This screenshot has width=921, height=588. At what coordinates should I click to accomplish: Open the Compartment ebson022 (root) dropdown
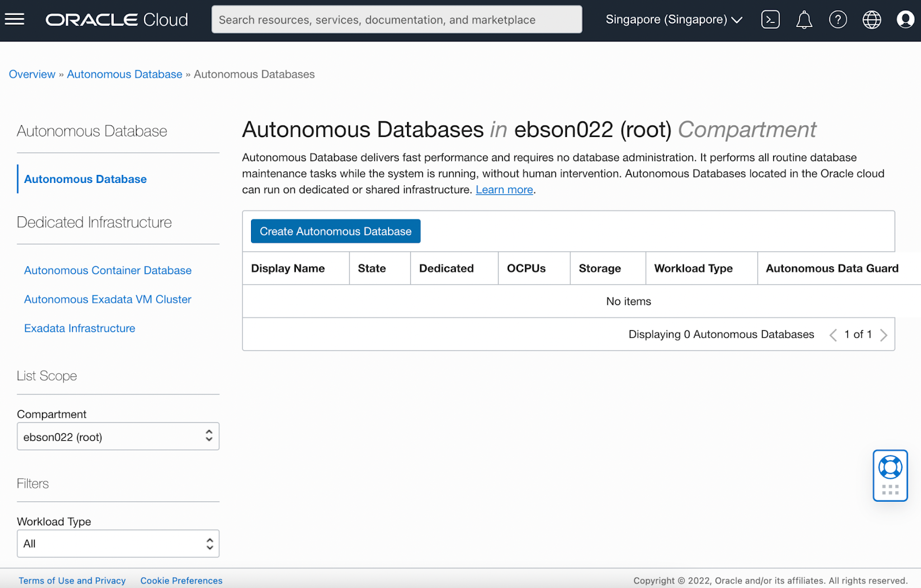coord(118,437)
